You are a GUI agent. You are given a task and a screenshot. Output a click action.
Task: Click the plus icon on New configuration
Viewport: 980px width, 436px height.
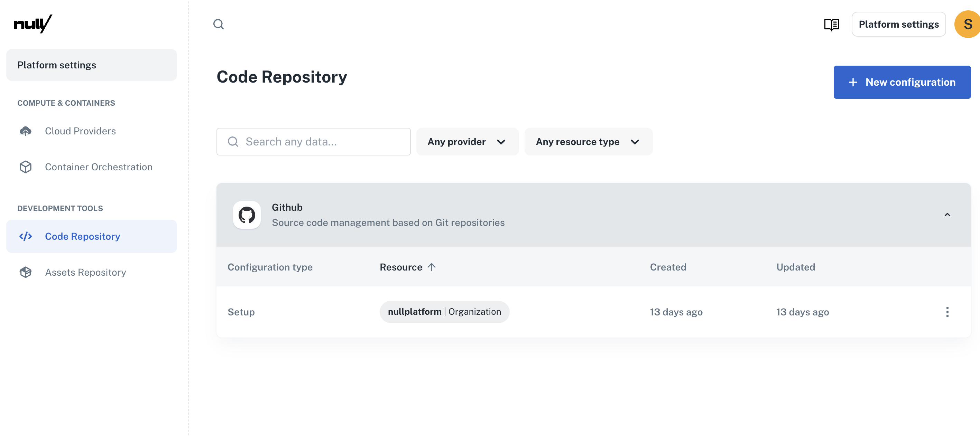pyautogui.click(x=853, y=83)
